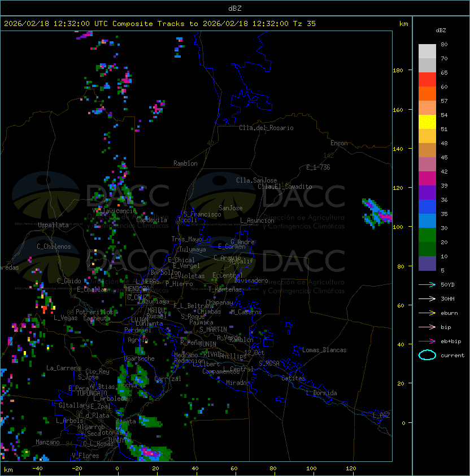Image resolution: width=470 pixels, height=476 pixels.
Task: Click the 180 tick on vertical km axis
Action: [398, 71]
